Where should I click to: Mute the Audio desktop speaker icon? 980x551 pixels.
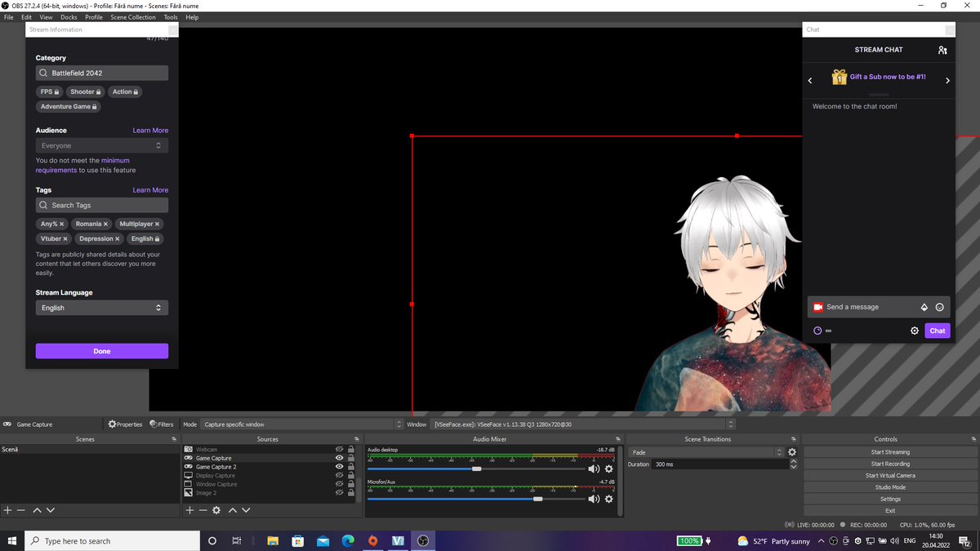594,469
